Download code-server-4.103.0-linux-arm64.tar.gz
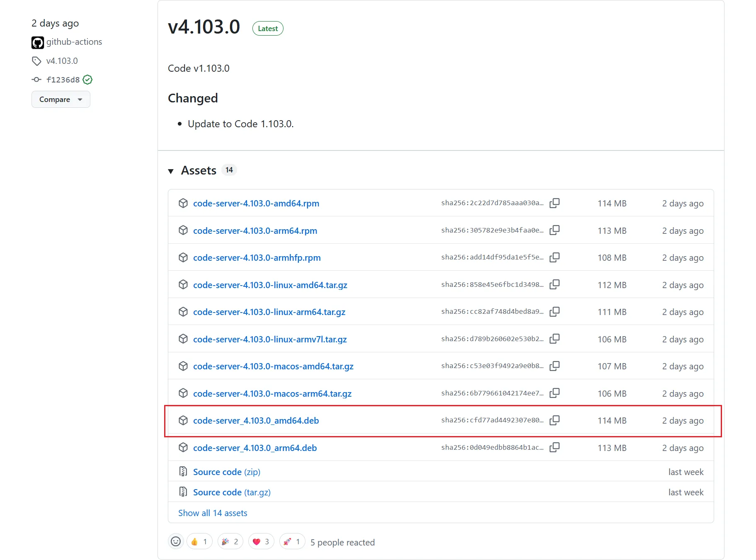Screen dimensions: 756x560 tap(269, 312)
